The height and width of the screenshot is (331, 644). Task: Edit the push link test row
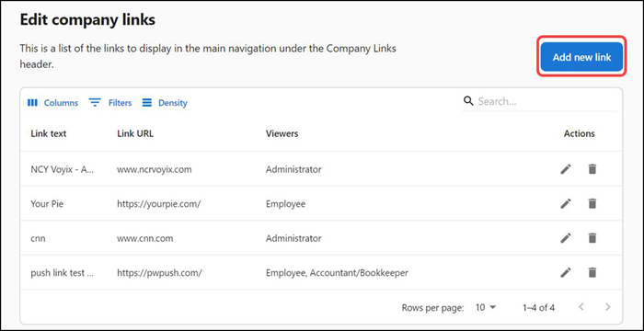point(566,272)
